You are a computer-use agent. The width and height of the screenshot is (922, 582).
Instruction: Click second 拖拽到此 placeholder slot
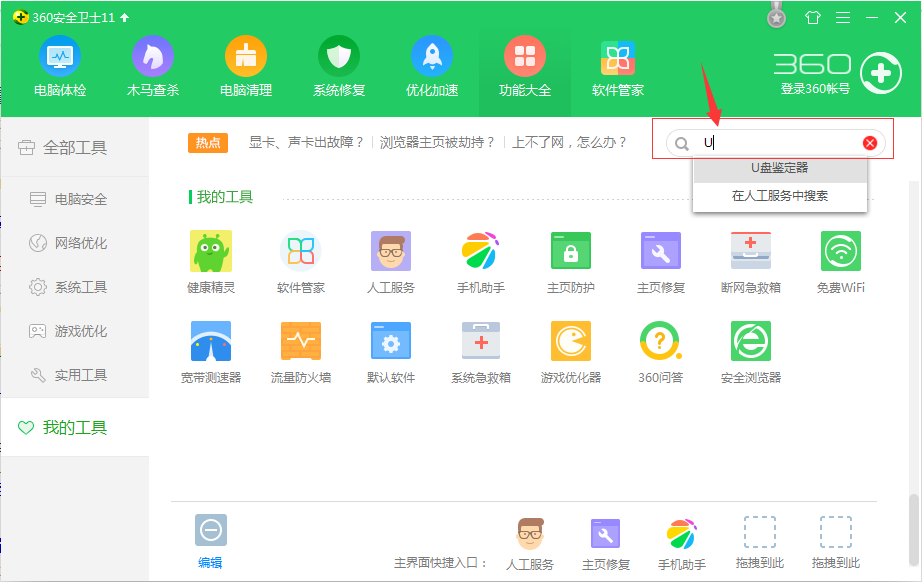point(836,543)
